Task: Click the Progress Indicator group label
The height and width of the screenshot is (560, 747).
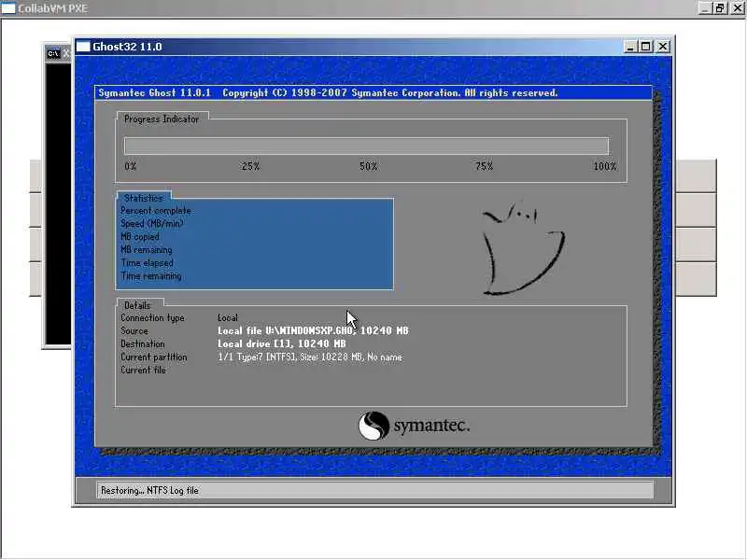Action: [x=161, y=119]
